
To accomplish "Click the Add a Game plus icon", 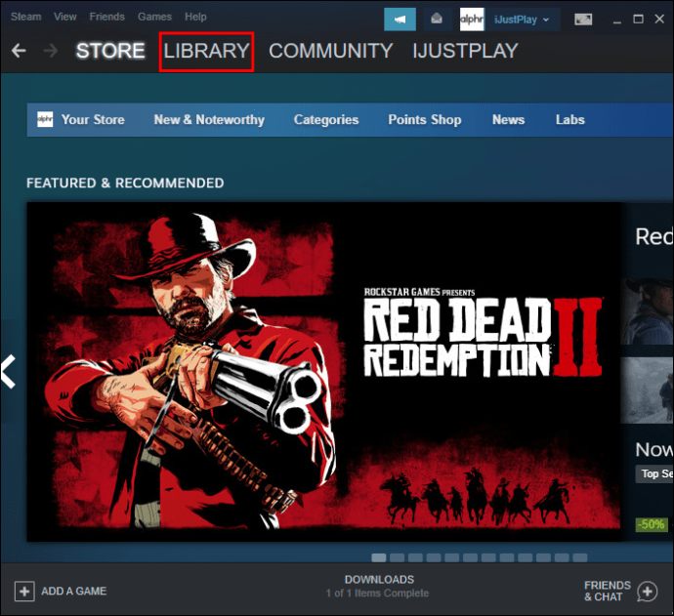I will tap(24, 592).
